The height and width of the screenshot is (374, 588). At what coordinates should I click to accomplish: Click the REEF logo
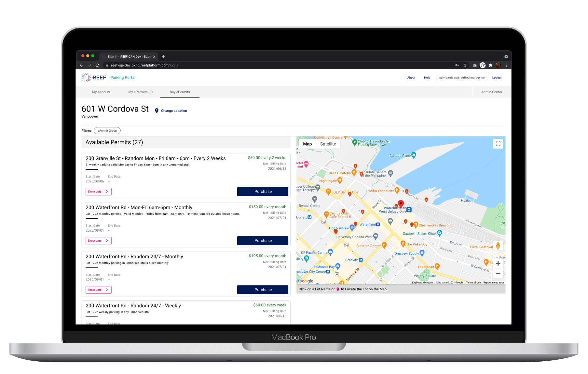coord(94,77)
